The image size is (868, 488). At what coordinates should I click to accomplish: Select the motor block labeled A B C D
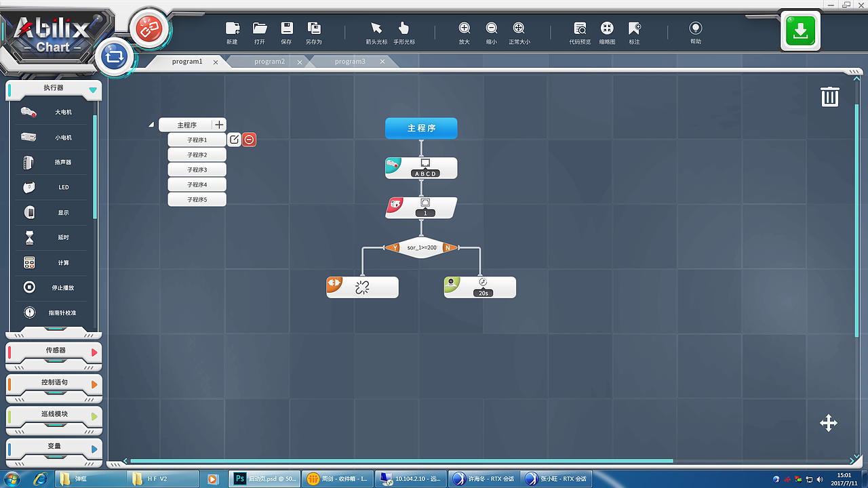421,168
